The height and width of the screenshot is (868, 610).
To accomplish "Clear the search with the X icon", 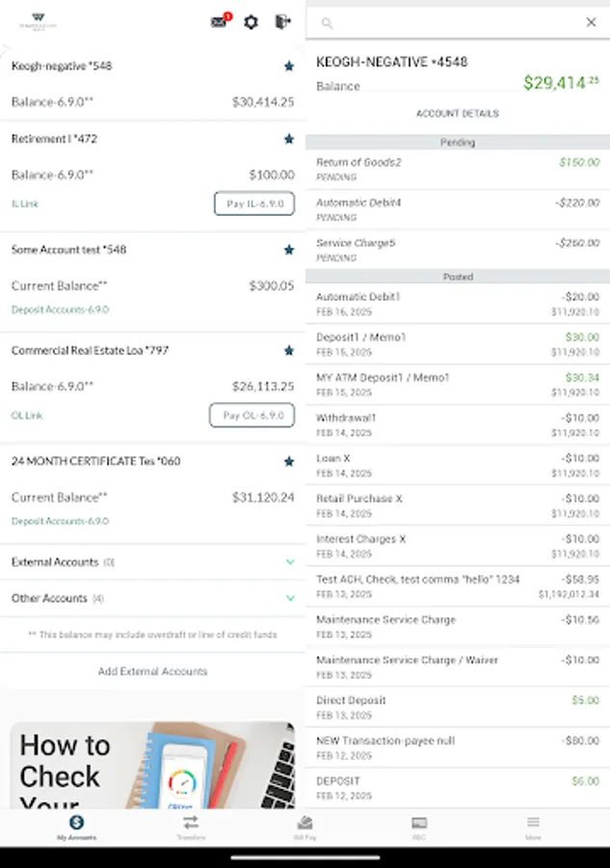I will tap(591, 21).
